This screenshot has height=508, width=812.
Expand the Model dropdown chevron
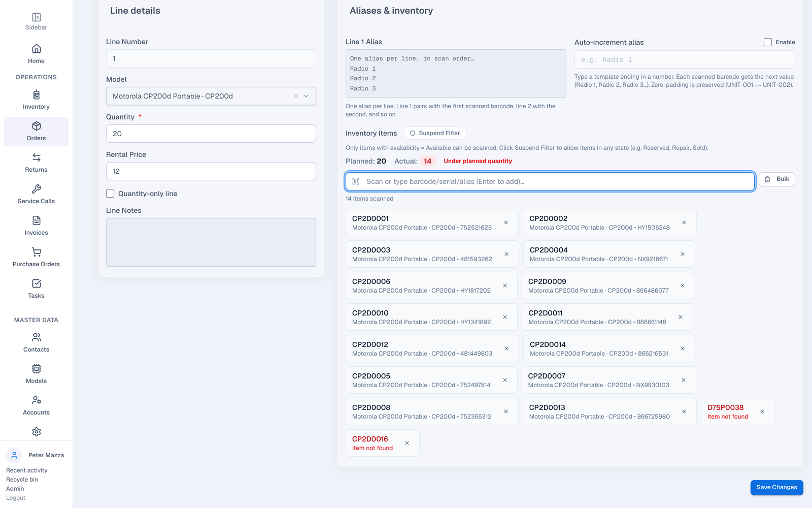[306, 96]
